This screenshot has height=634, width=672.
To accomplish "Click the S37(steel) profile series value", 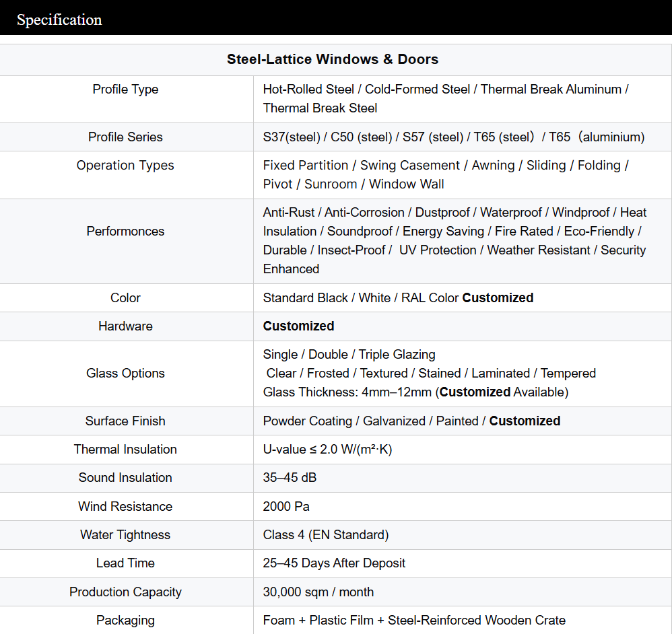I will pos(292,137).
